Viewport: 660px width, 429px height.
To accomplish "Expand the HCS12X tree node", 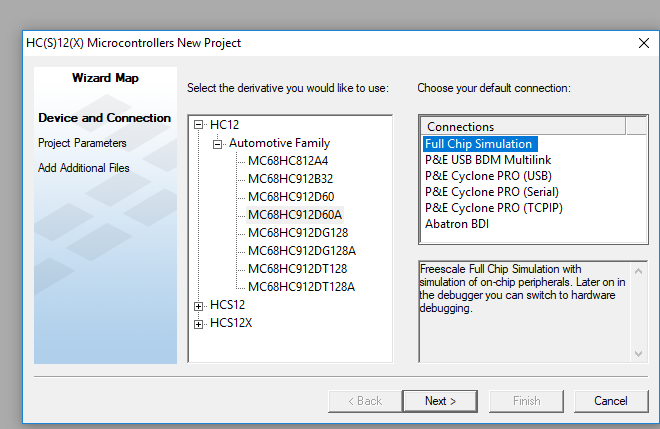I will pos(200,323).
